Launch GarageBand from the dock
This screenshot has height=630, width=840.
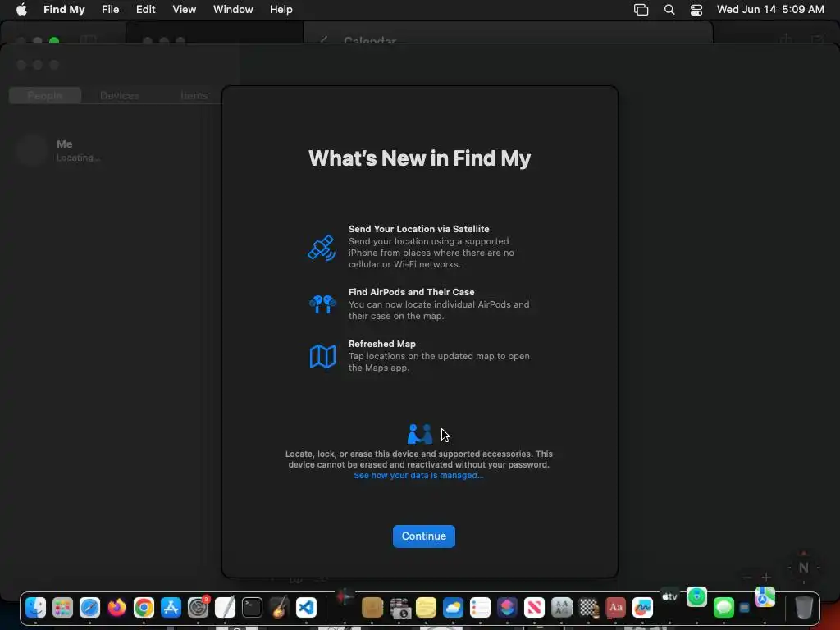point(279,608)
